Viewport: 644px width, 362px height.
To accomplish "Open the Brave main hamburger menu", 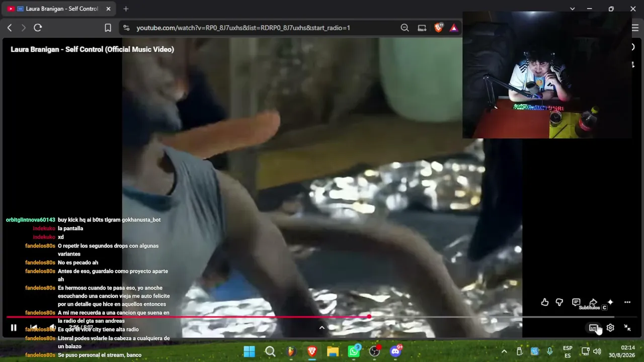I will [x=635, y=28].
